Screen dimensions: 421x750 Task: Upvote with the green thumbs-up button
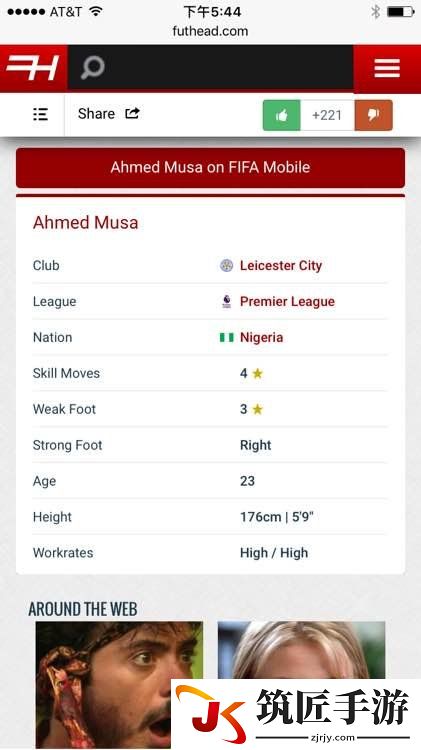(x=282, y=115)
